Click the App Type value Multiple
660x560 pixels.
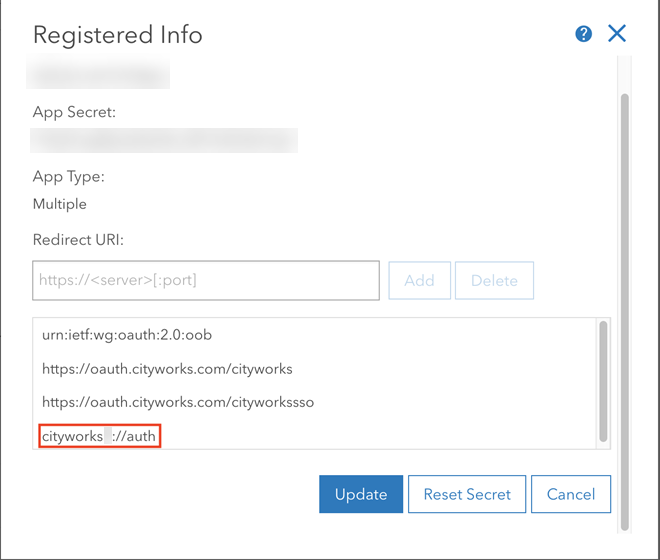60,204
